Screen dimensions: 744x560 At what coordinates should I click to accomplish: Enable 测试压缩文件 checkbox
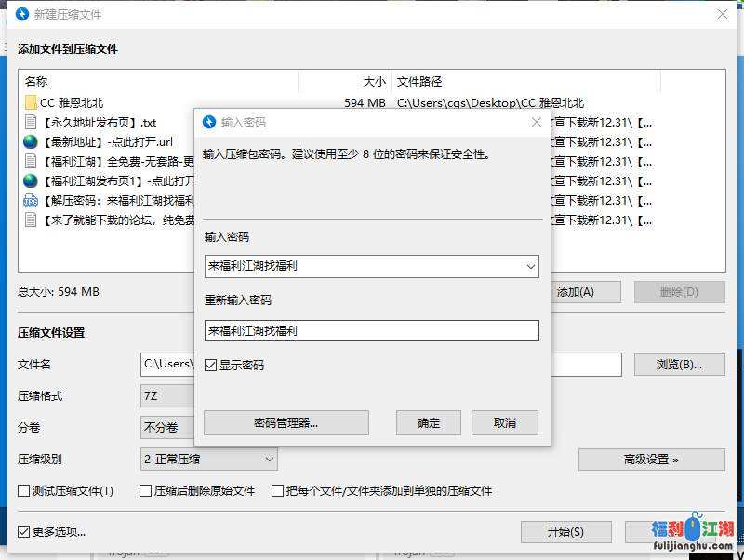(x=24, y=491)
